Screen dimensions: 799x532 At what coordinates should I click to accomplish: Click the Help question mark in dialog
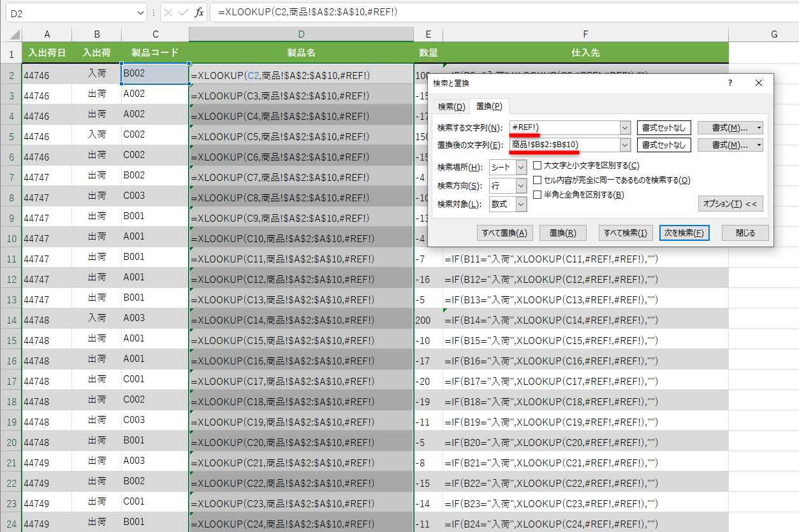pyautogui.click(x=730, y=83)
